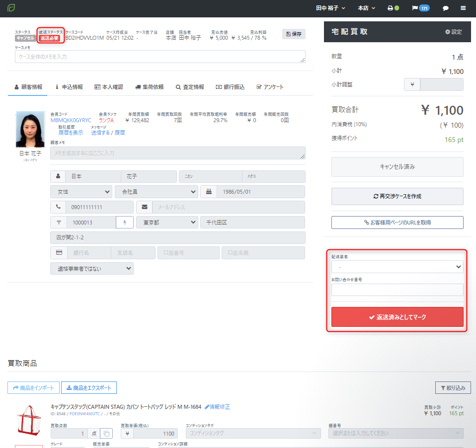Open flag notifications with 171 badge
The width and height of the screenshot is (476, 448).
(x=420, y=8)
